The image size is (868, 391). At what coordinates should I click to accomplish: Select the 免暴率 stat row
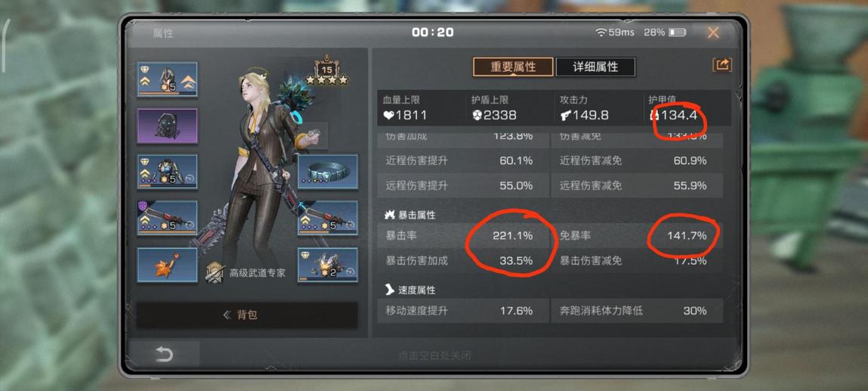[x=637, y=236]
